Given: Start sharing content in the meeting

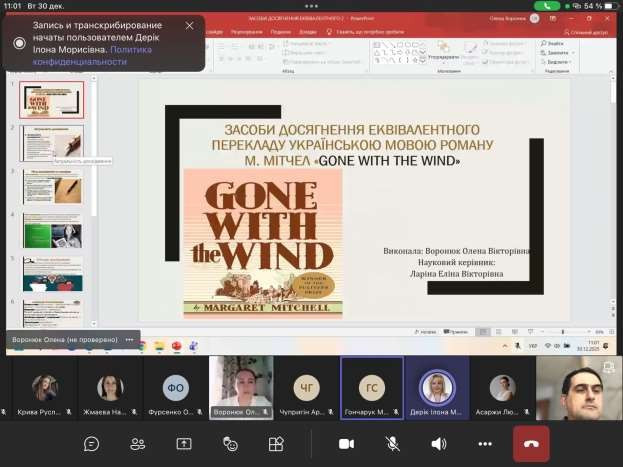Looking at the screenshot, I should [184, 443].
